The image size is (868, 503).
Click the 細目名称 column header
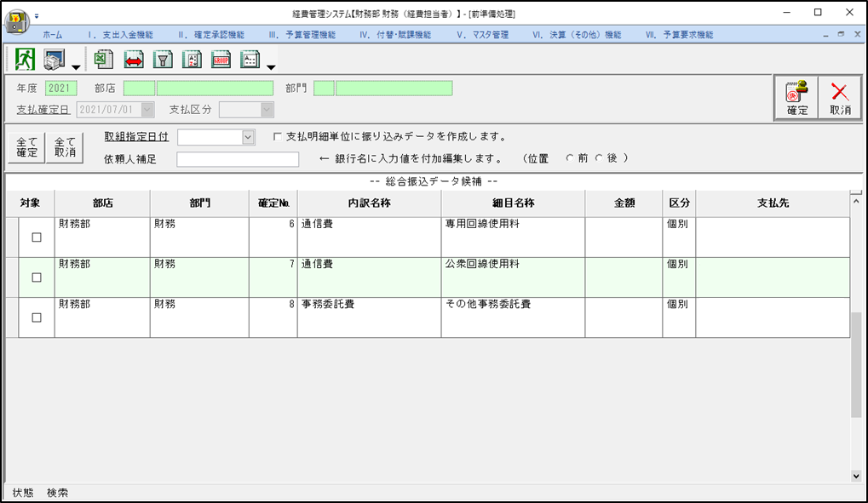coord(513,203)
